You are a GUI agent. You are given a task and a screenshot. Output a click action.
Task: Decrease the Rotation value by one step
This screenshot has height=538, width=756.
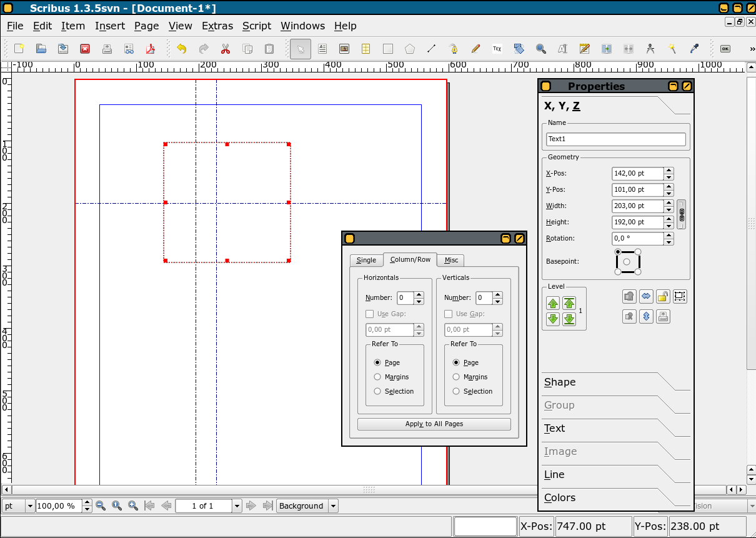[x=669, y=242]
